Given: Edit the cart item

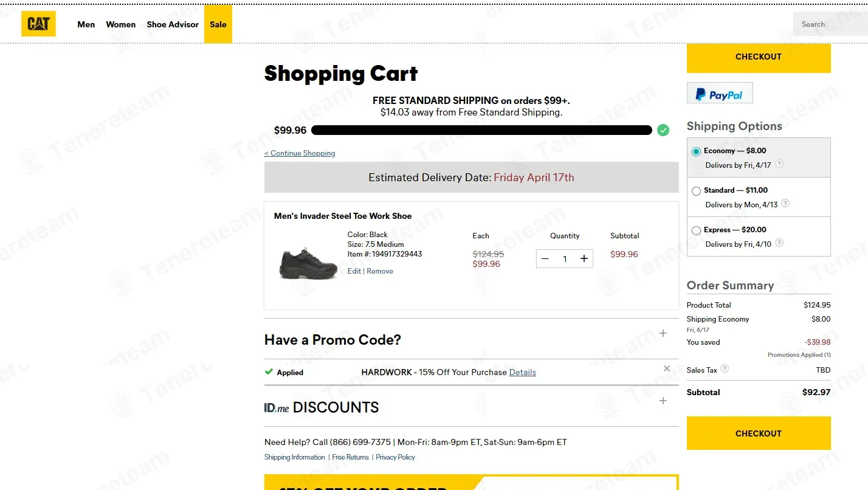Looking at the screenshot, I should (354, 271).
